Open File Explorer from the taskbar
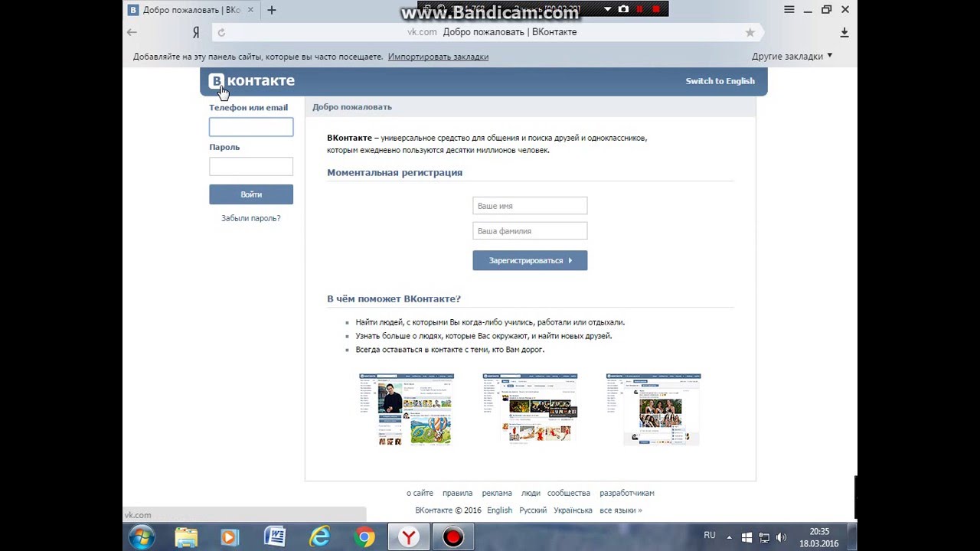This screenshot has width=980, height=551. tap(186, 537)
